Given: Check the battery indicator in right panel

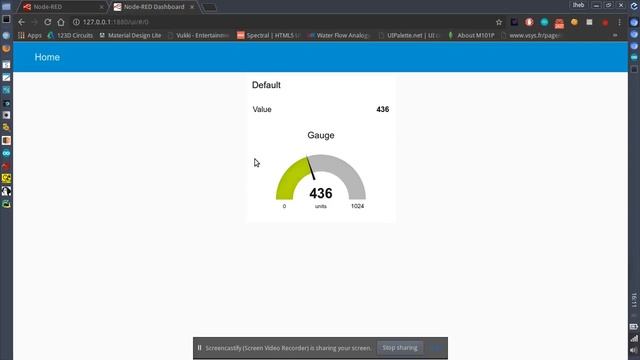Looking at the screenshot, I should click(x=634, y=327).
